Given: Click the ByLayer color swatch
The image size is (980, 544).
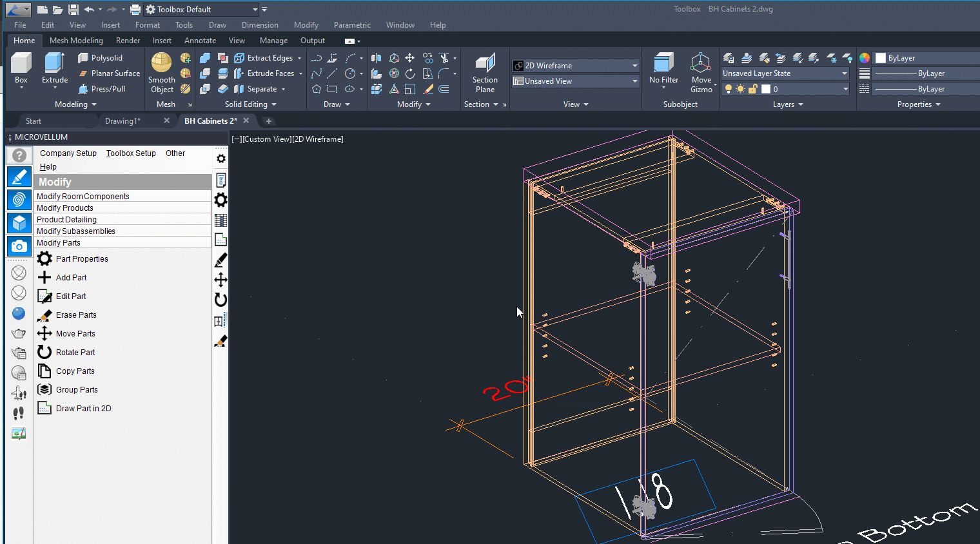Looking at the screenshot, I should click(x=881, y=58).
